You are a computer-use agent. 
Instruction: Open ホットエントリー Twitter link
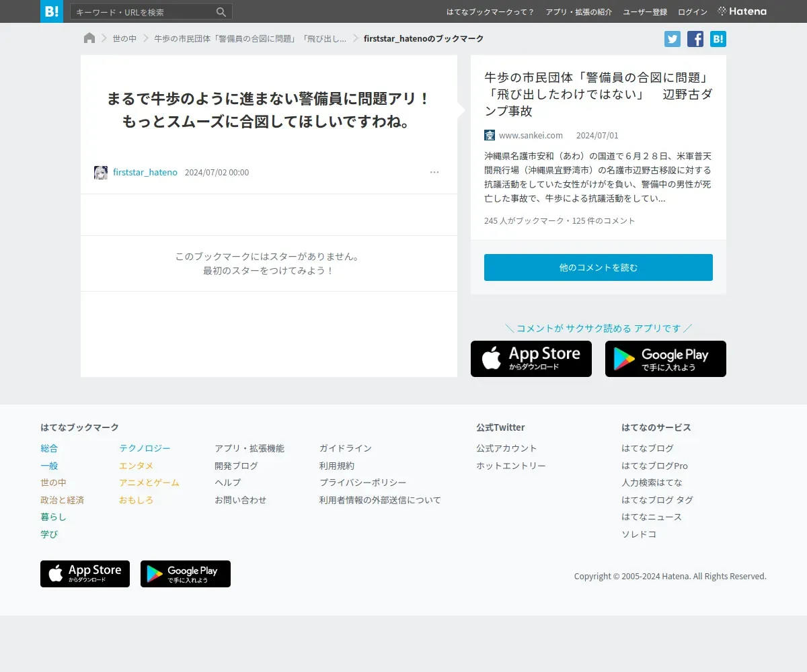click(x=511, y=466)
